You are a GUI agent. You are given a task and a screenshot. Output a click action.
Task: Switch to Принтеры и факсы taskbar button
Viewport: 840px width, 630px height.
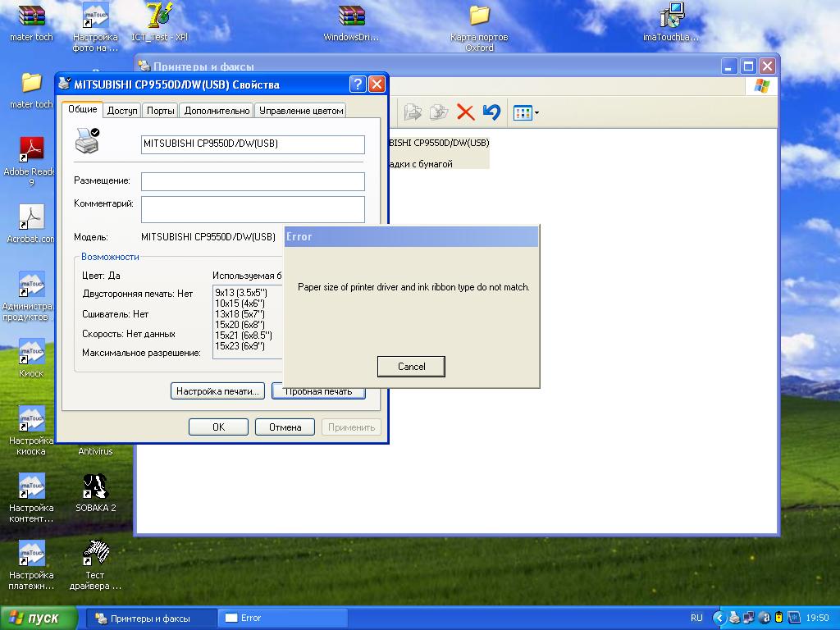click(151, 619)
